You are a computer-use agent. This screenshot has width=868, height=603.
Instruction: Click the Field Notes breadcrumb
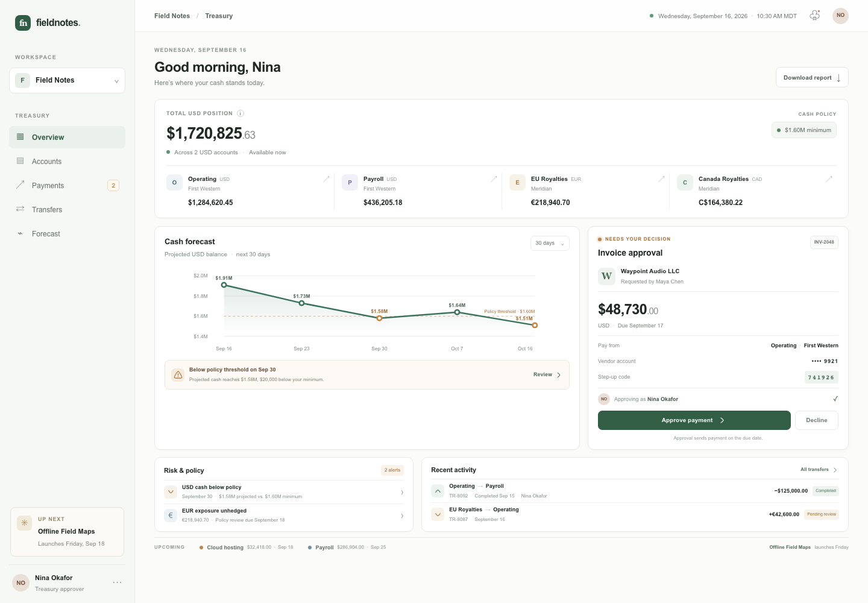tap(172, 16)
